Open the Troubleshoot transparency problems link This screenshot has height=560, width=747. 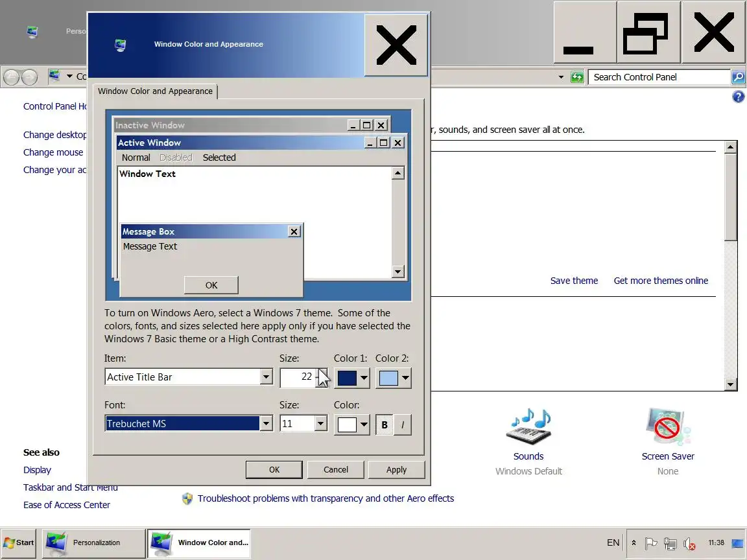326,498
